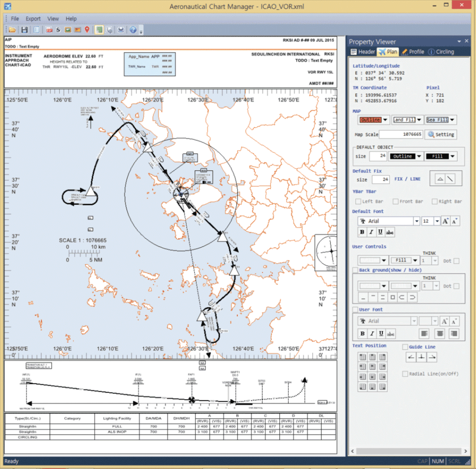
Task: Click the blue help globe icon
Action: (133, 30)
